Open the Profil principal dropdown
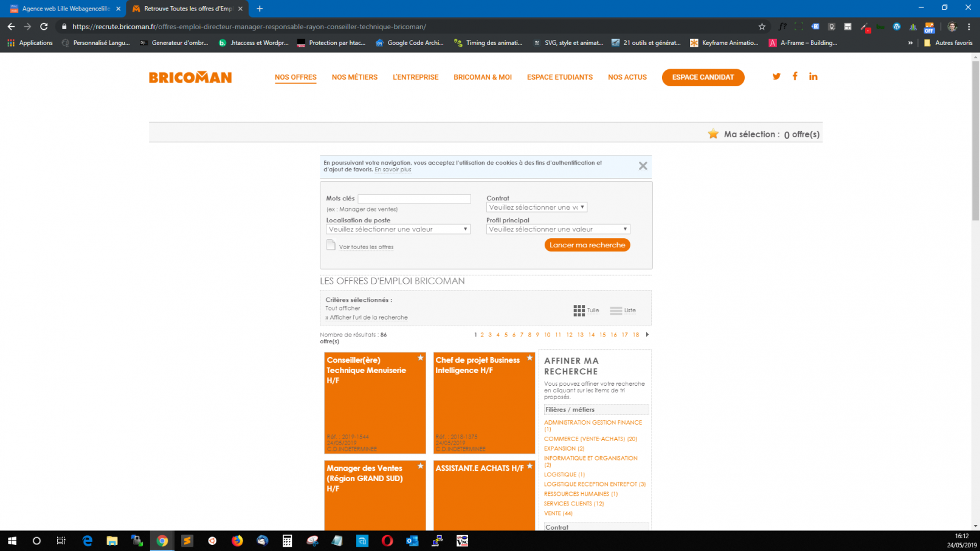 tap(558, 229)
